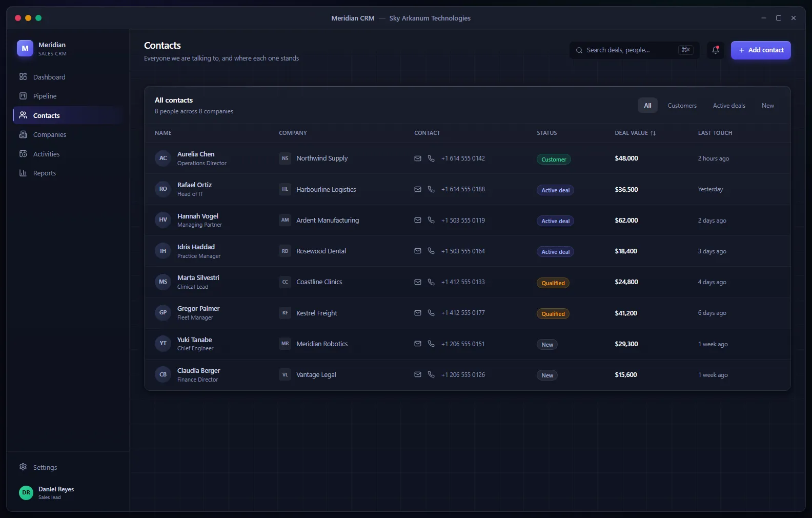812x518 pixels.
Task: Email Aurelia Chen via envelope icon
Action: click(418, 158)
